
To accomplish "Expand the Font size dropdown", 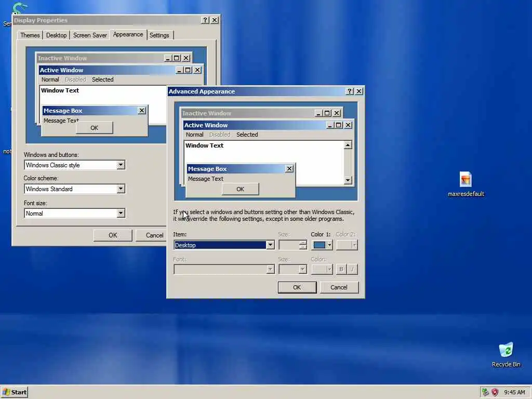I will (121, 213).
